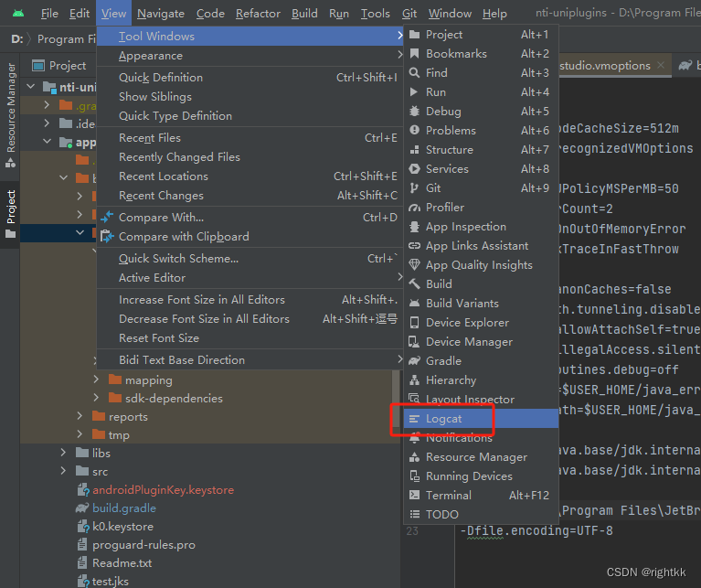This screenshot has height=588, width=701.
Task: Expand the Active Editor submenu
Action: [250, 278]
